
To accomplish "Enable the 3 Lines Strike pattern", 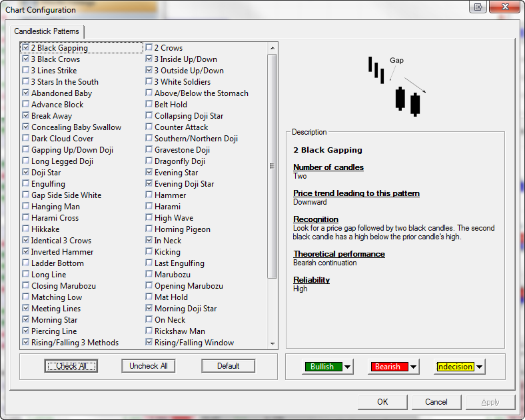I will click(25, 70).
